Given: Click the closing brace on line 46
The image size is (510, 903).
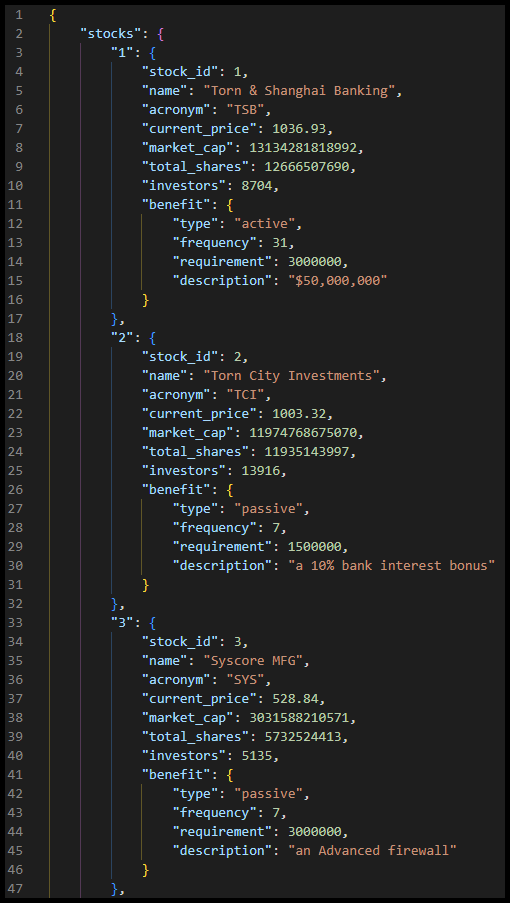Looking at the screenshot, I should (x=146, y=870).
